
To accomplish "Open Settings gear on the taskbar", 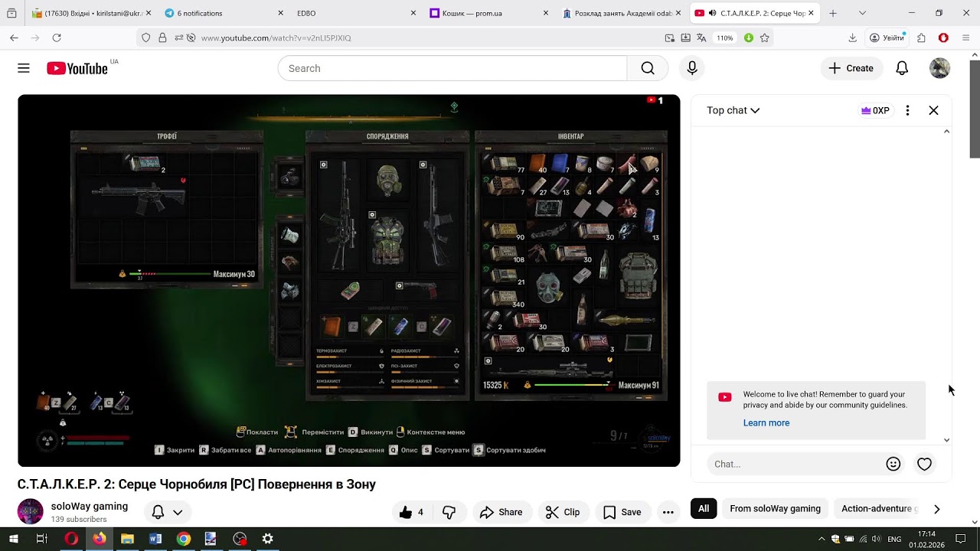I will pos(267,539).
